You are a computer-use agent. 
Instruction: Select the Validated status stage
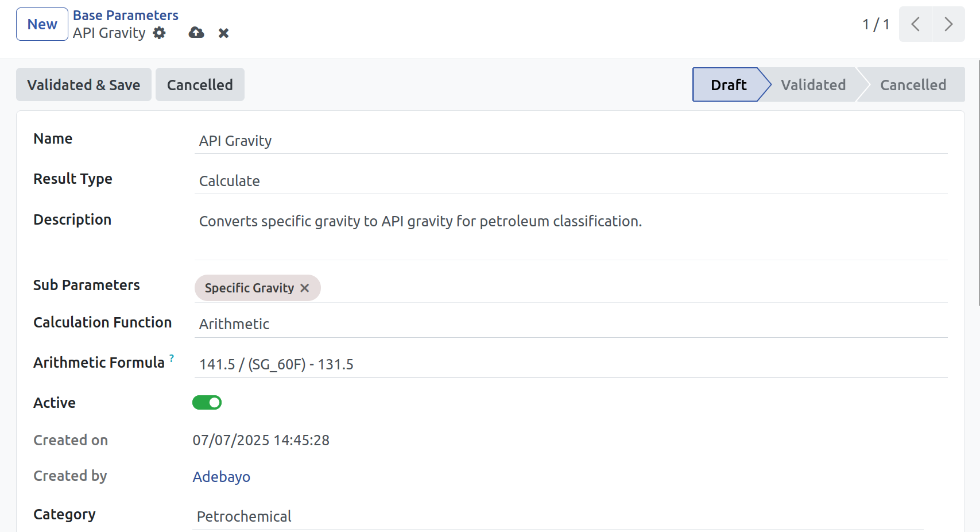tap(813, 85)
